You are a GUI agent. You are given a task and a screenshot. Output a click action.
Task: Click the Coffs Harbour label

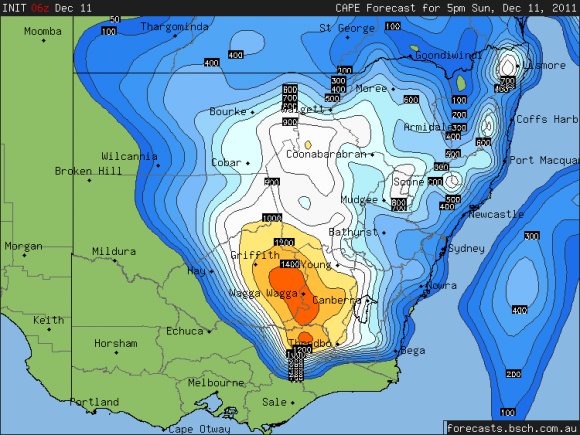pyautogui.click(x=548, y=119)
